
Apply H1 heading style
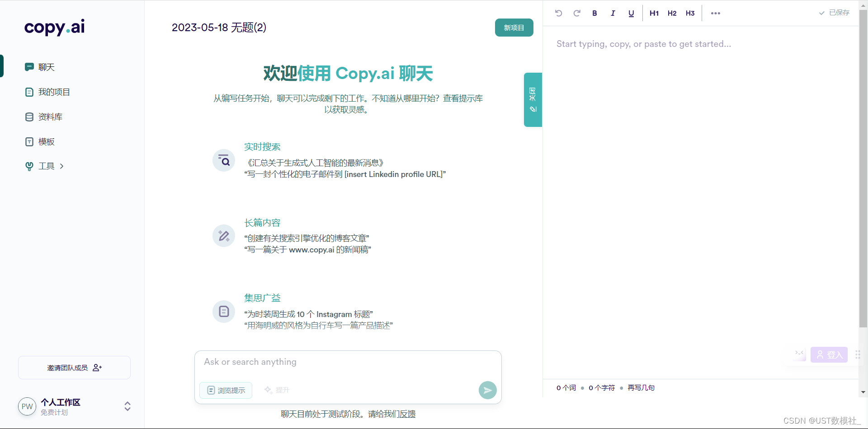click(654, 13)
